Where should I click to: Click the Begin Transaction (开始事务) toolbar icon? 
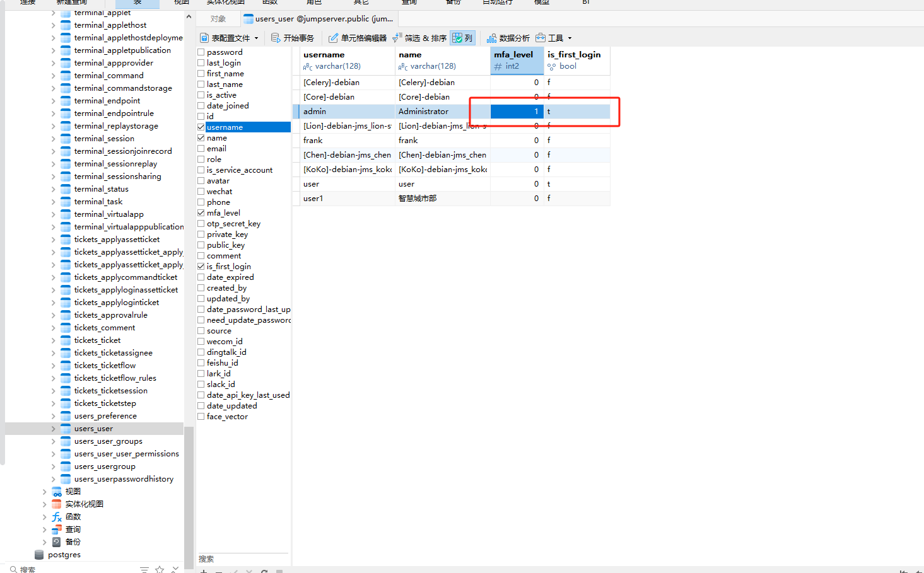point(276,38)
